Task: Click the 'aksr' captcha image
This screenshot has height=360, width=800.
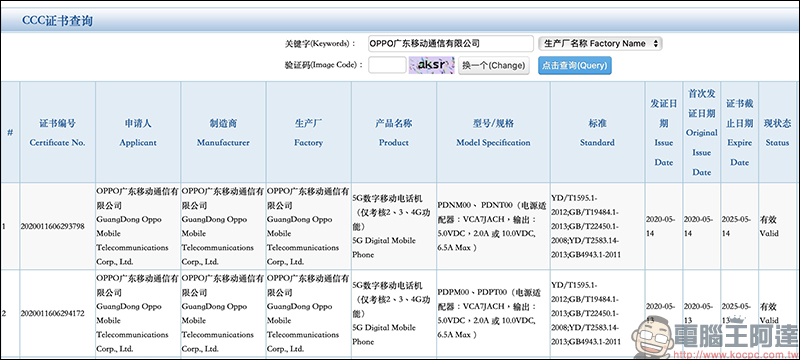Action: [x=432, y=65]
